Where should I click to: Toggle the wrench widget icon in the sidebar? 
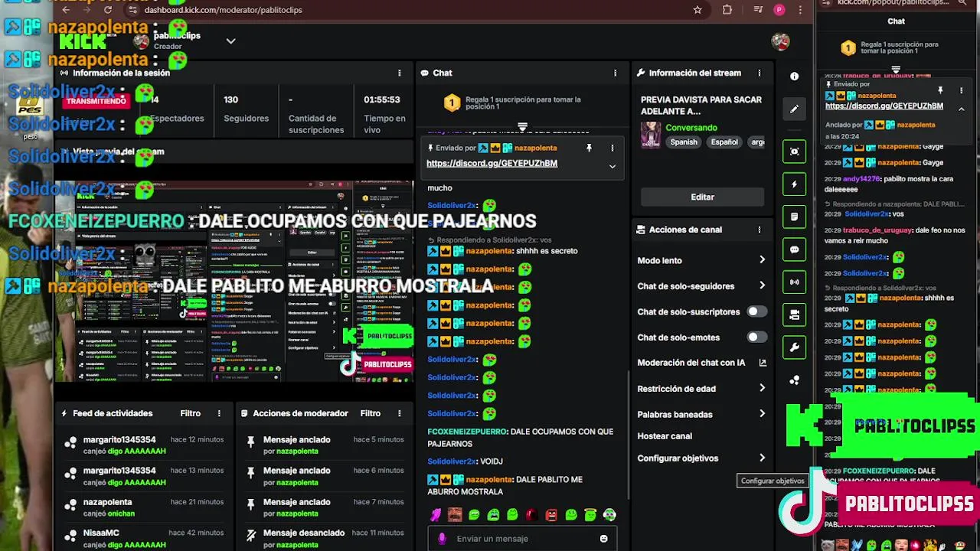click(x=794, y=347)
